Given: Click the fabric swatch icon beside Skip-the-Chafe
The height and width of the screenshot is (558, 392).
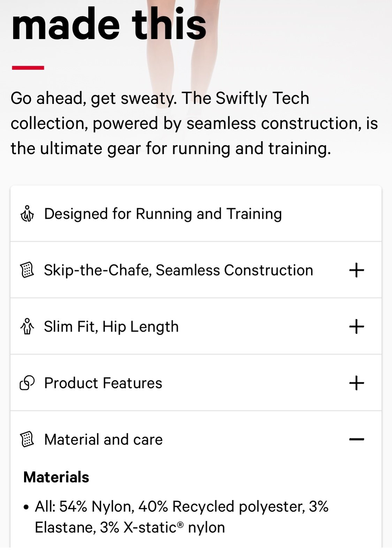Looking at the screenshot, I should (x=27, y=270).
